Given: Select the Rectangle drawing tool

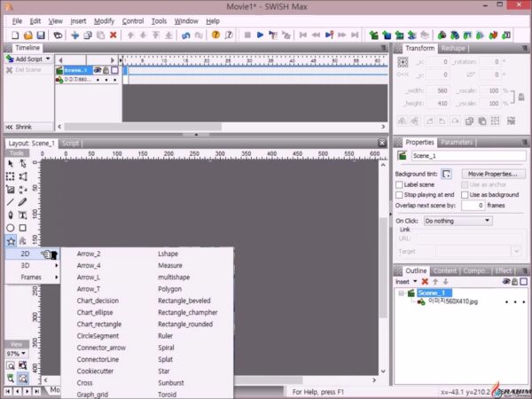Looking at the screenshot, I should tap(22, 227).
